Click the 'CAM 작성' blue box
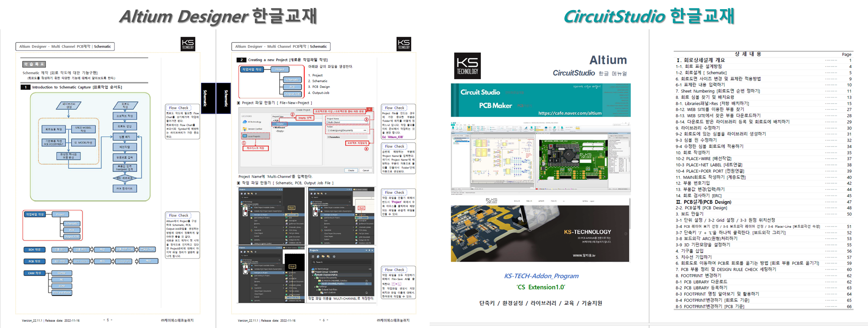 pyautogui.click(x=35, y=273)
